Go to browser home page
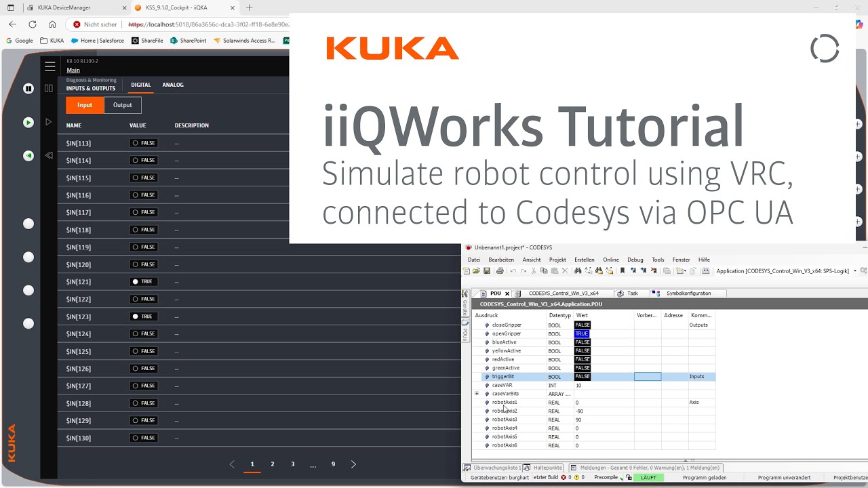This screenshot has height=488, width=868. (52, 24)
